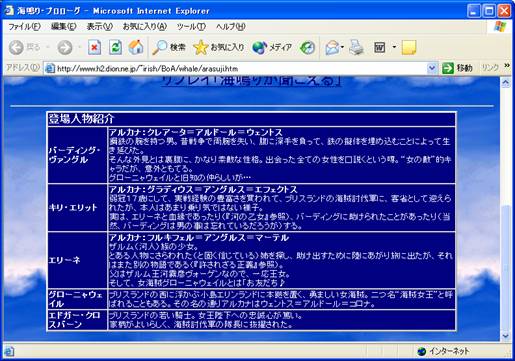Image resolution: width=515 pixels, height=361 pixels.
Task: Open the 編集(E) menu
Action: pos(63,27)
